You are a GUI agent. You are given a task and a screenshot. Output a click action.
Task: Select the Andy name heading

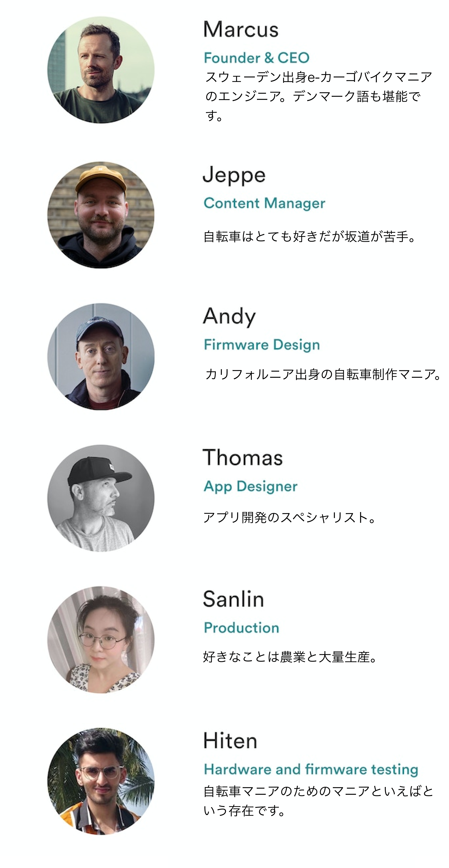click(230, 317)
